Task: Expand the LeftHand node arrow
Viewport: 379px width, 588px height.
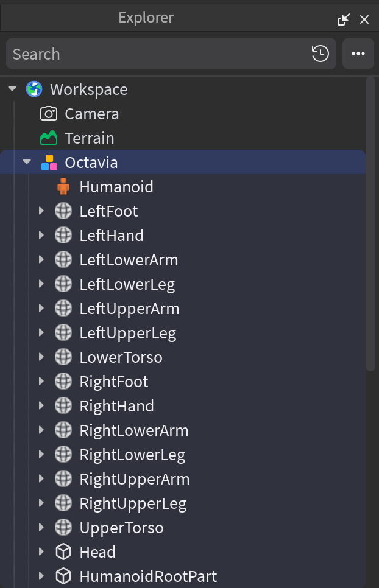Action: click(41, 236)
